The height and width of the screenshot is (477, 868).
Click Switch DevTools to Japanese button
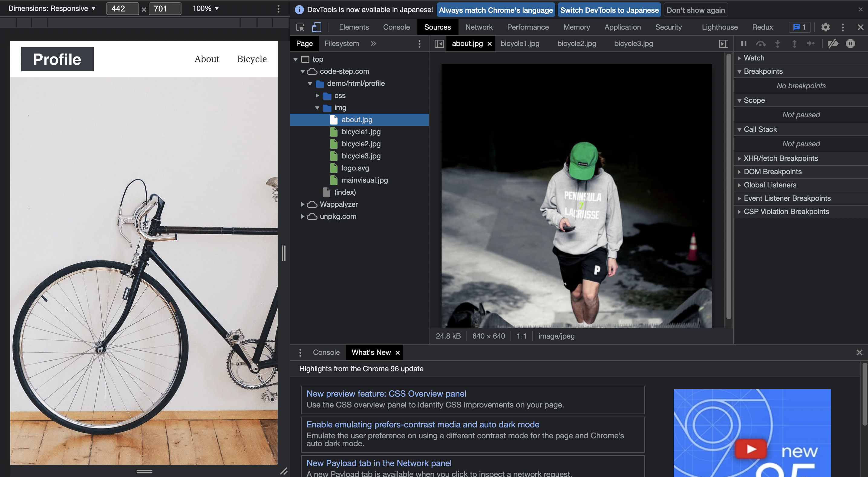[609, 10]
